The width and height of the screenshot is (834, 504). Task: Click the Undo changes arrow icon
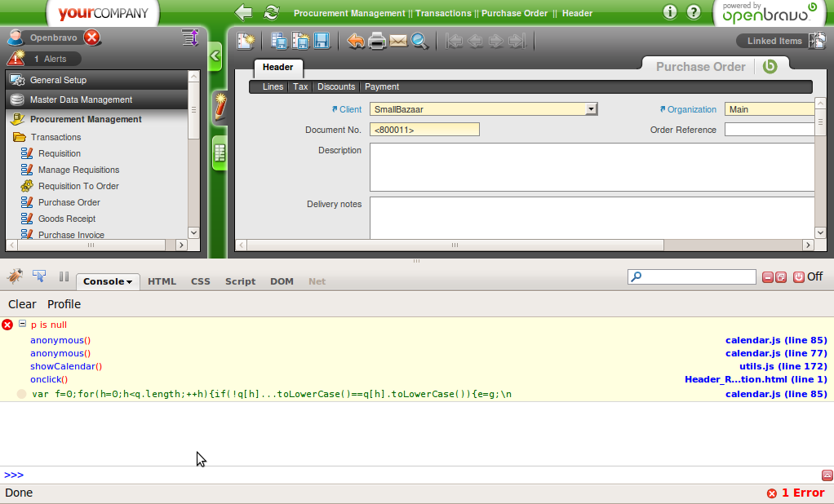(356, 41)
